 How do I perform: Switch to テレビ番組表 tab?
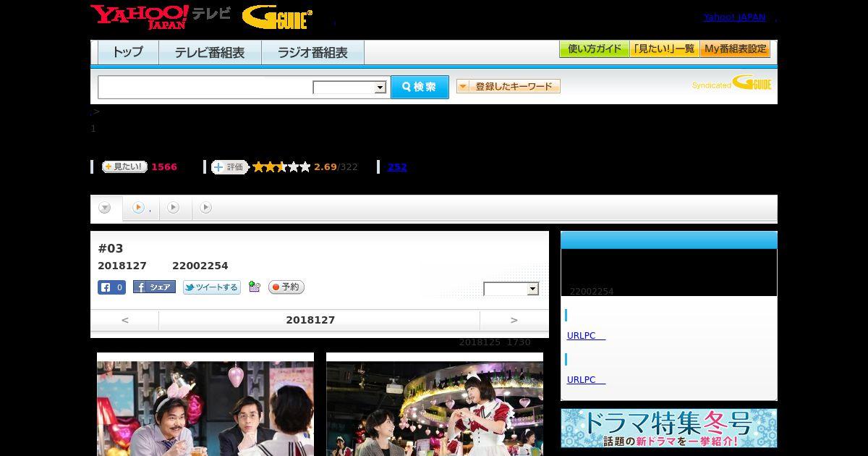click(x=210, y=52)
